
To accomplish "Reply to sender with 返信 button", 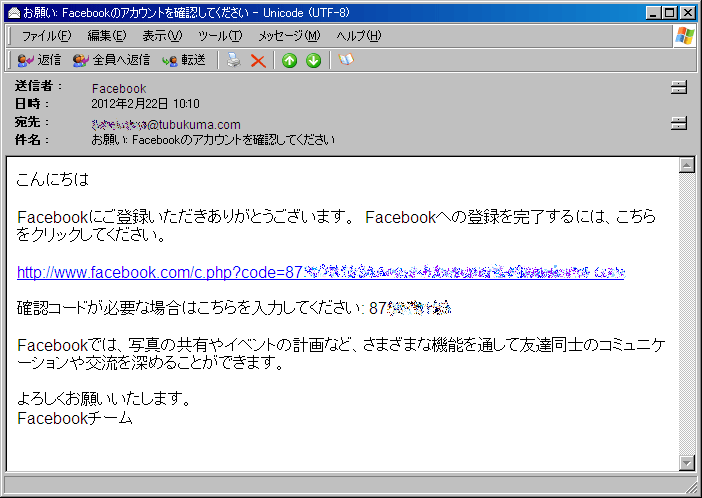I will [x=39, y=60].
